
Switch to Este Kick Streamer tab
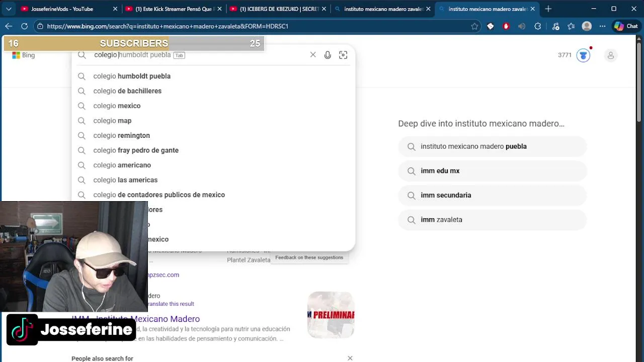pos(174,9)
